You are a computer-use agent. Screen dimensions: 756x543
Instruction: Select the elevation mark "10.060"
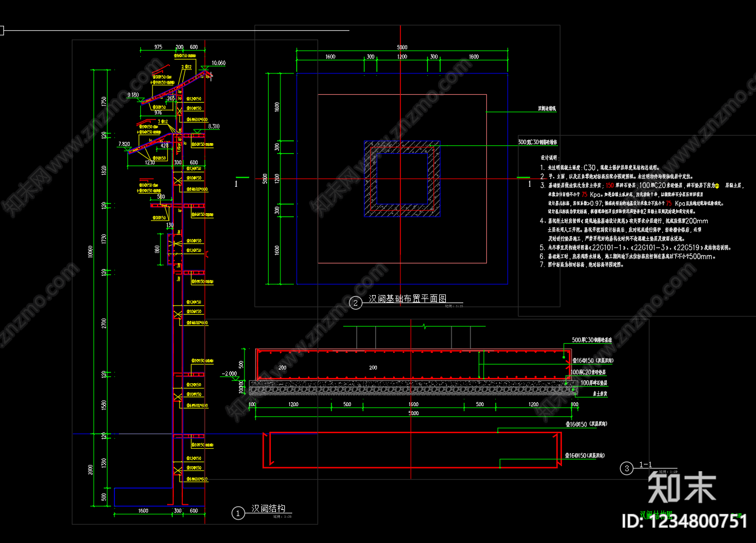pos(218,63)
